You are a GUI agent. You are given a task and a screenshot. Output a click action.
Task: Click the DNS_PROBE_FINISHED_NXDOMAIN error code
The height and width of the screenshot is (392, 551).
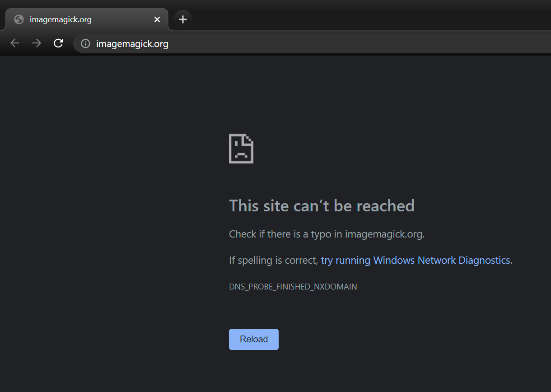[x=293, y=286]
